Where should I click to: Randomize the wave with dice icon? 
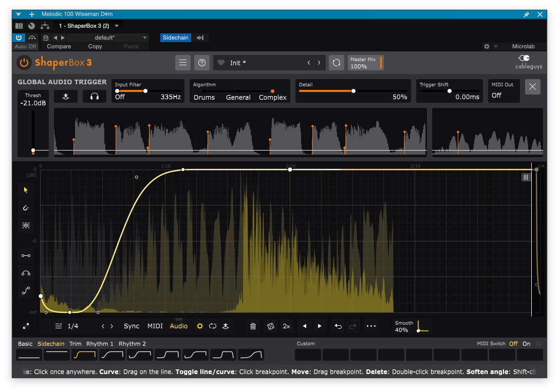[271, 326]
